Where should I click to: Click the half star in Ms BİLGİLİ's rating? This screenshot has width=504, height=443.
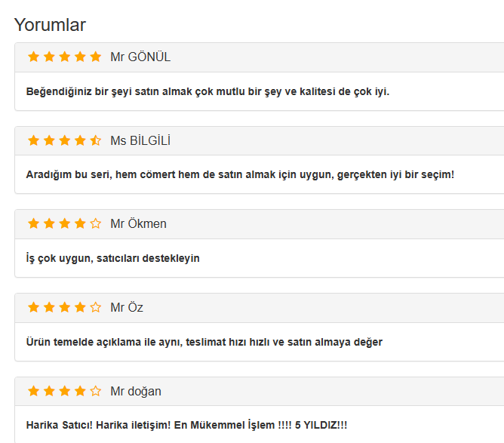(x=95, y=140)
